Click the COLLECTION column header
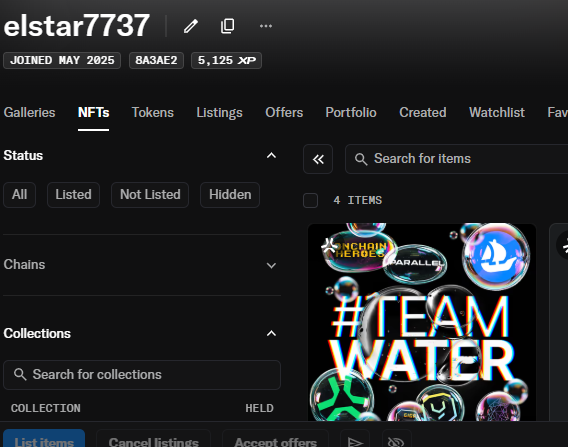568x447 pixels. pos(46,408)
